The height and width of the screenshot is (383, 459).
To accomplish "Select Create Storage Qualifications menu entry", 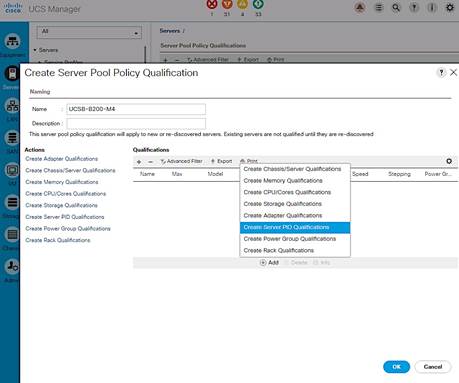I will point(283,204).
